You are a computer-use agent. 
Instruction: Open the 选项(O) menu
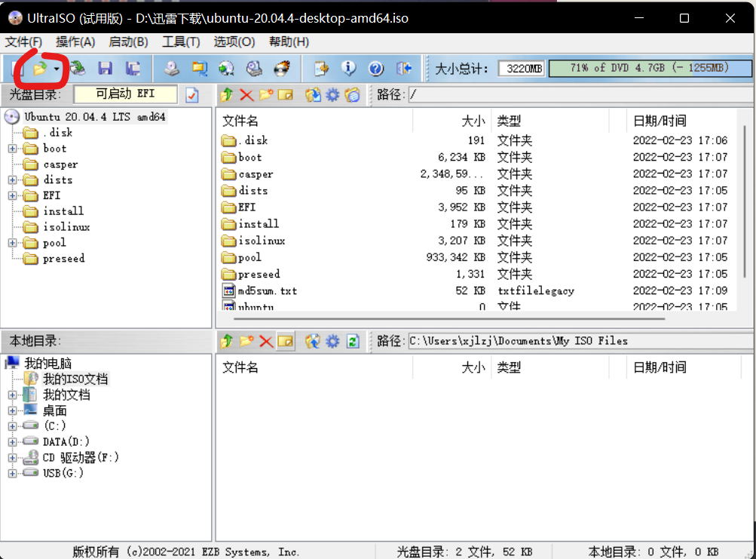pyautogui.click(x=234, y=42)
